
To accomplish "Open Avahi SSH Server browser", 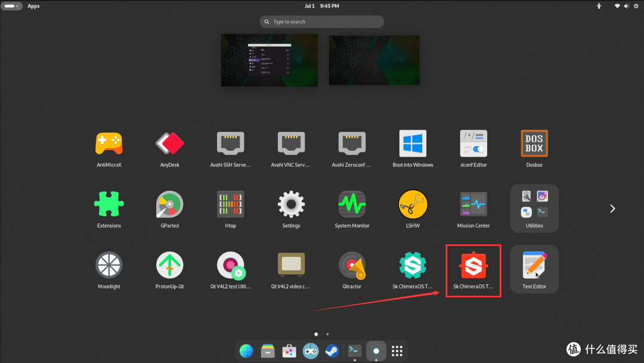I will [x=230, y=144].
